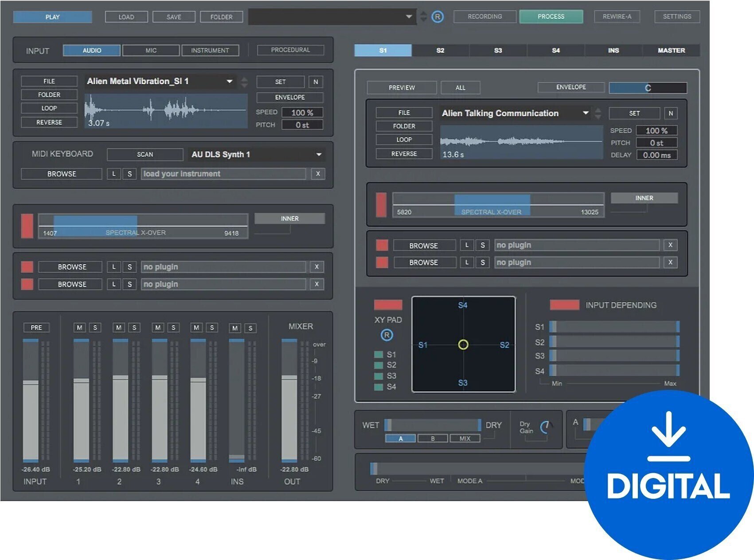Toggle S1 Spectral X-Over red power button

(x=381, y=205)
